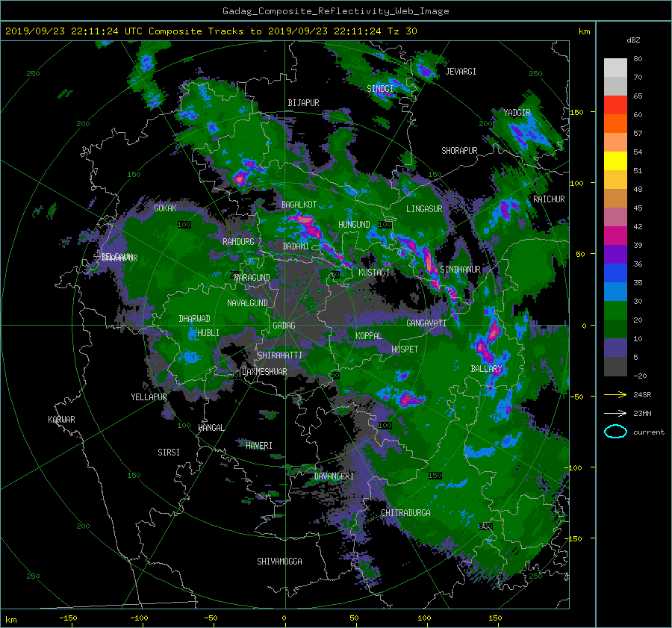
Task: Click the cyan oval current storm icon
Action: coord(615,432)
